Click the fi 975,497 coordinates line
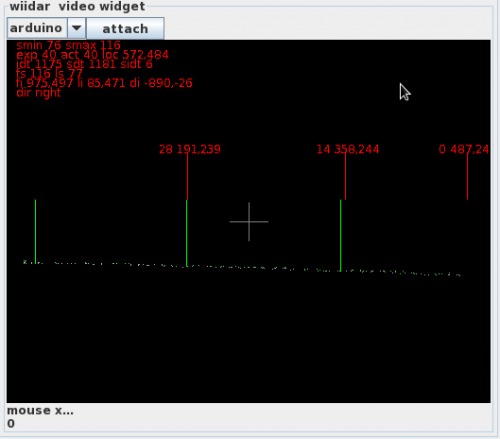The height and width of the screenshot is (439, 500). [104, 83]
